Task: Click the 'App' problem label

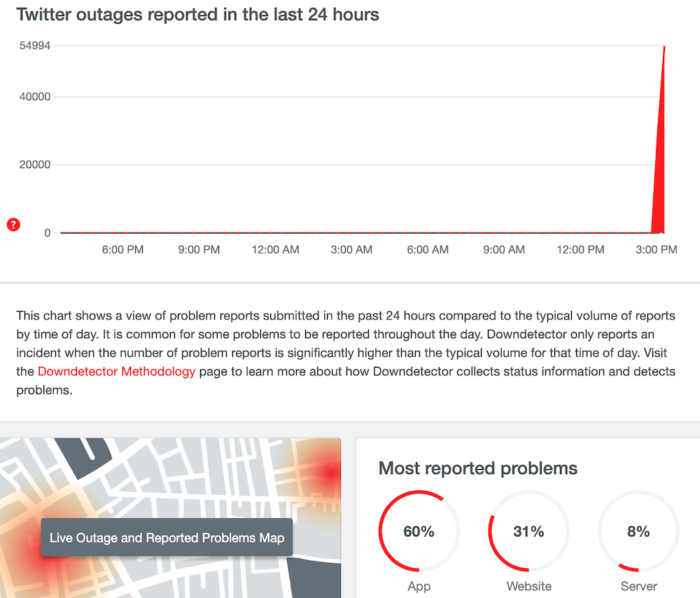Action: click(419, 586)
